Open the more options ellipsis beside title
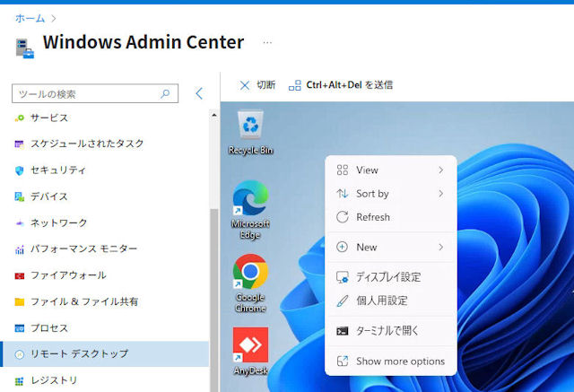574x392 pixels. point(267,43)
